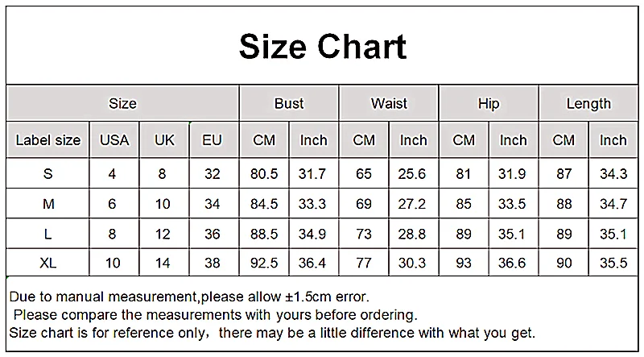Click the EU subheader cell

(213, 140)
